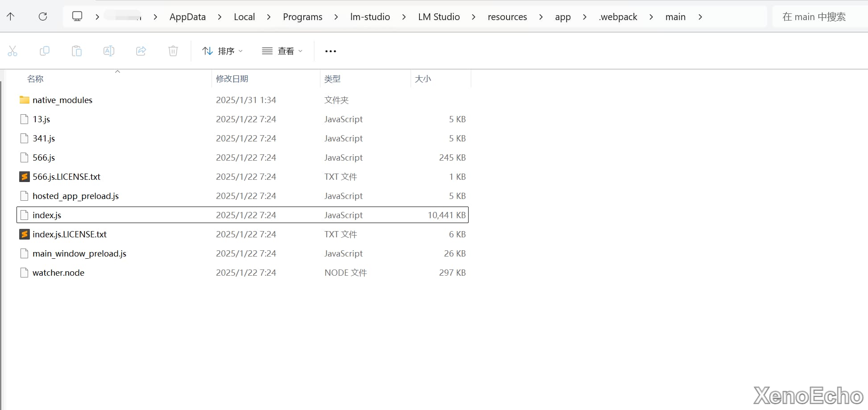Click the Cut scissors icon
Screen dimensions: 868x410
(12, 51)
